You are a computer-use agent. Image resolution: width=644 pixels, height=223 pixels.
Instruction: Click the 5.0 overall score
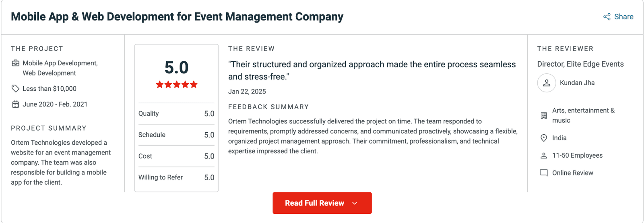pyautogui.click(x=176, y=67)
